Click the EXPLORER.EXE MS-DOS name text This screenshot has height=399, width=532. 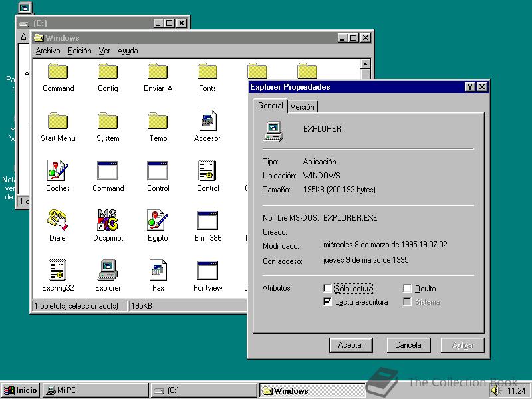(x=350, y=218)
